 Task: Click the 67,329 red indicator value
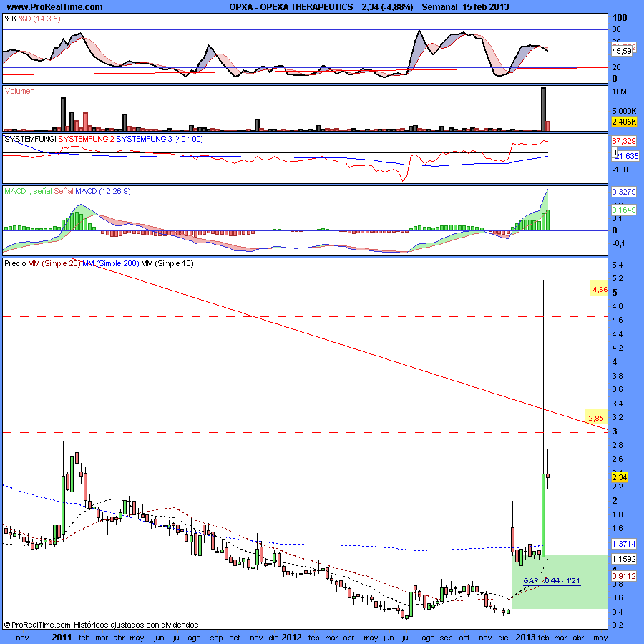[624, 141]
